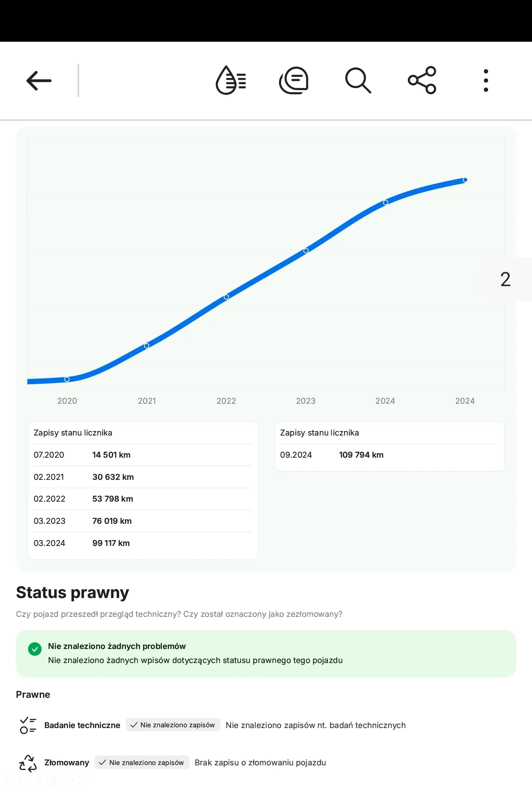
Task: Click the Badanie techniczne checklist icon
Action: (28, 725)
